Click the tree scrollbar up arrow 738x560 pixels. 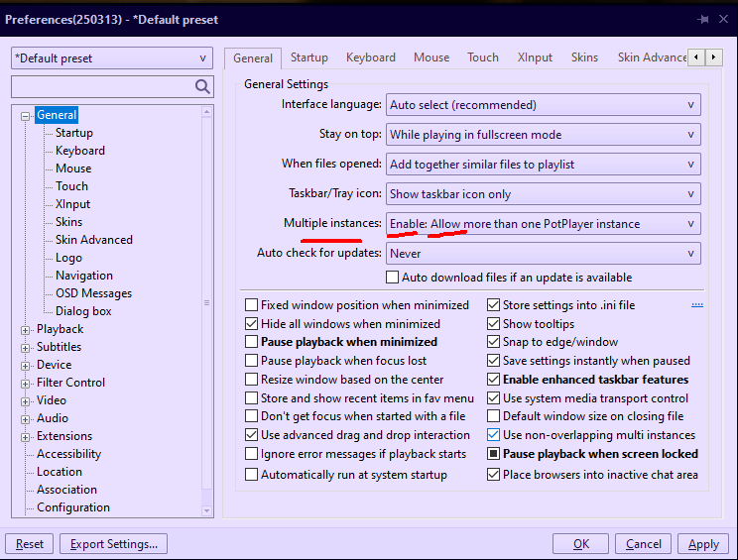206,112
